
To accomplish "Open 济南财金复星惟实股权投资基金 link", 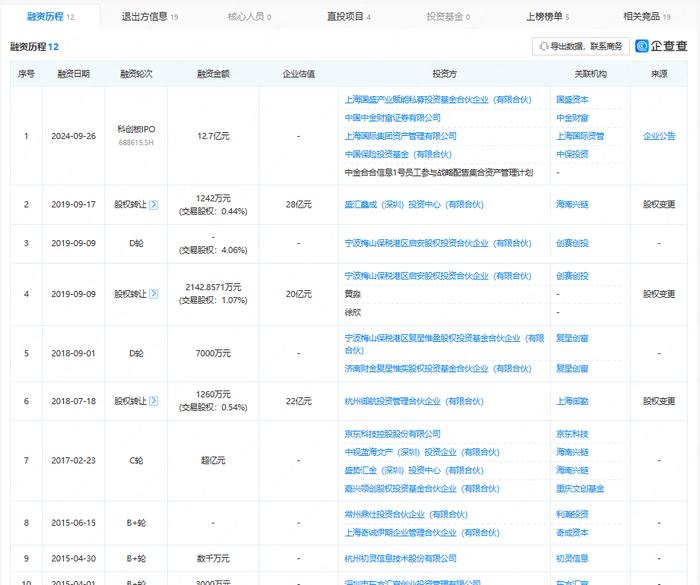I will click(x=438, y=368).
